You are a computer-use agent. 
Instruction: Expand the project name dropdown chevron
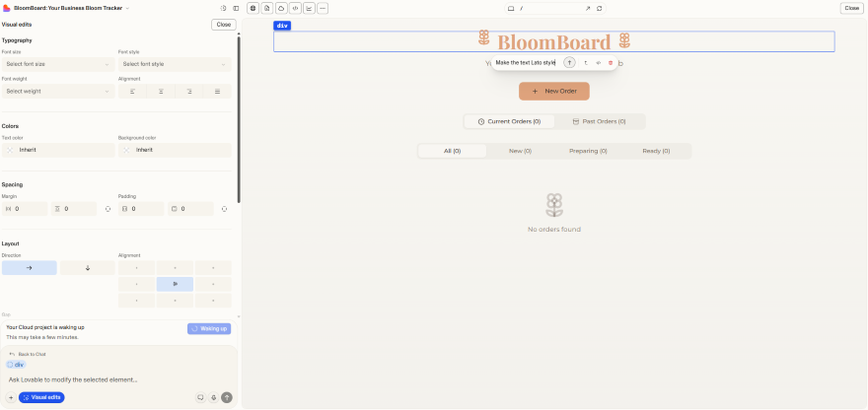(x=127, y=8)
